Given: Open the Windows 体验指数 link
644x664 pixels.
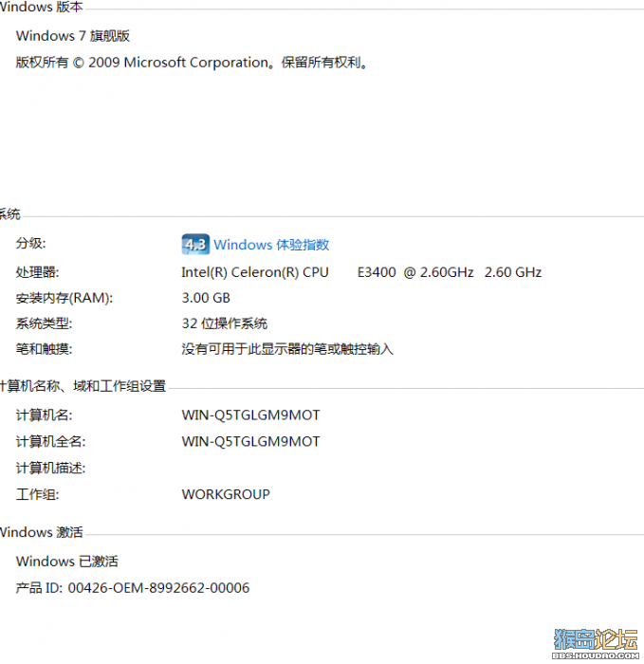Looking at the screenshot, I should tap(271, 245).
